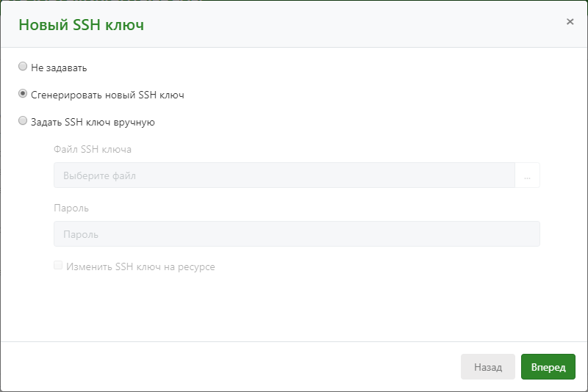Click the "Пароль" label above the password field
This screenshot has width=588, height=392.
tap(71, 208)
